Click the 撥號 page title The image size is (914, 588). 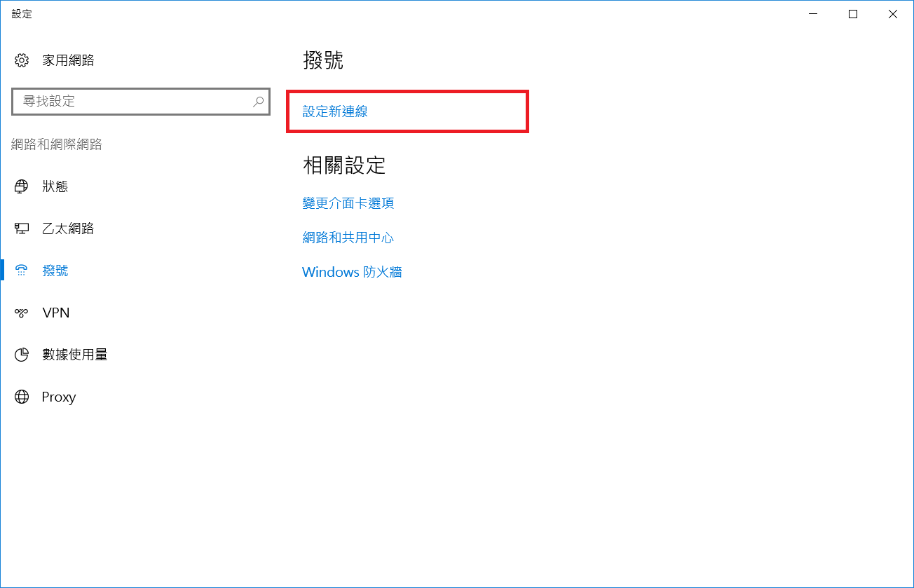pos(323,60)
